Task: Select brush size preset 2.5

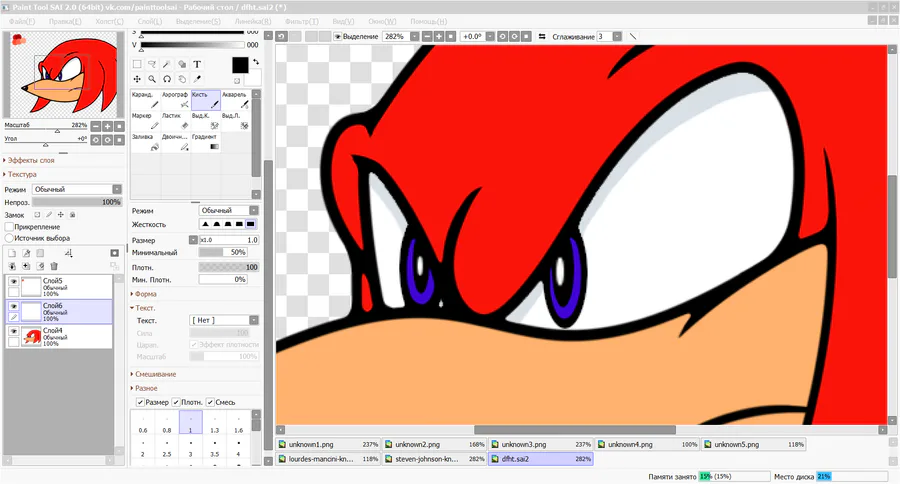Action: tap(166, 448)
